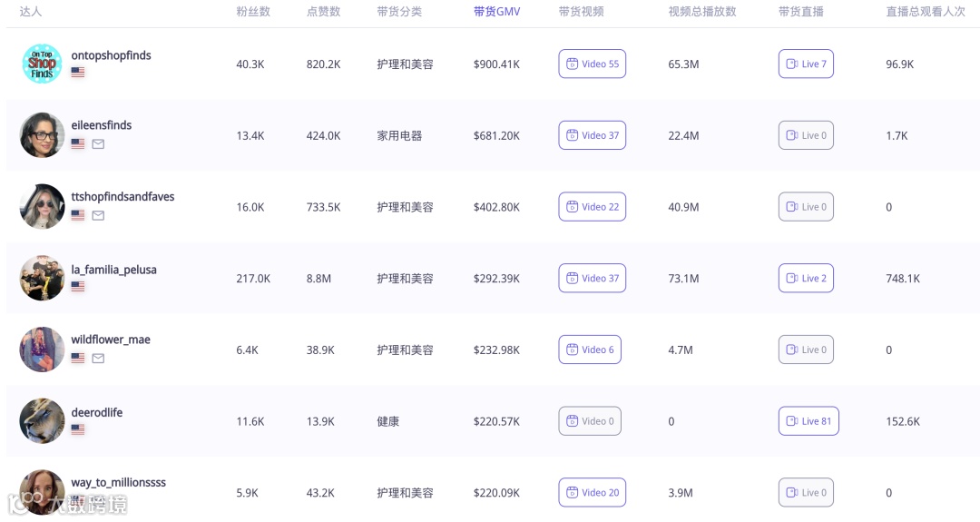Open Video 22 for ttshopfindsandfaves

tap(592, 206)
